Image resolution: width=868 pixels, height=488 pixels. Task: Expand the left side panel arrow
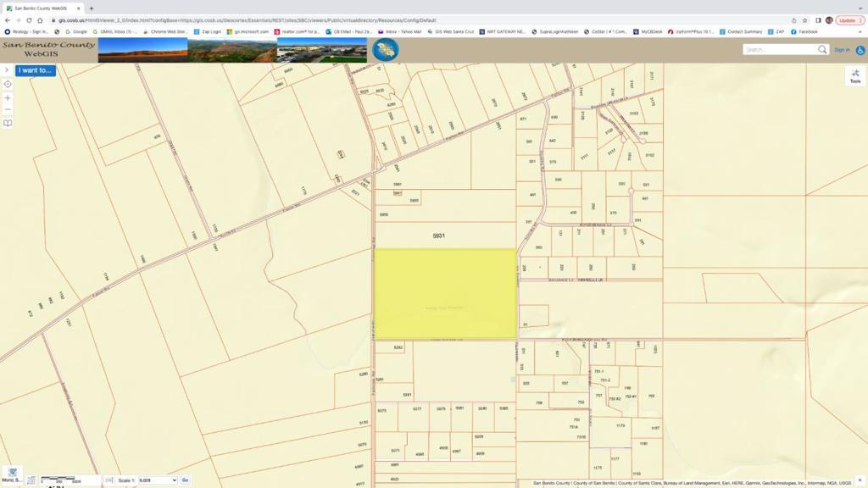pos(7,70)
